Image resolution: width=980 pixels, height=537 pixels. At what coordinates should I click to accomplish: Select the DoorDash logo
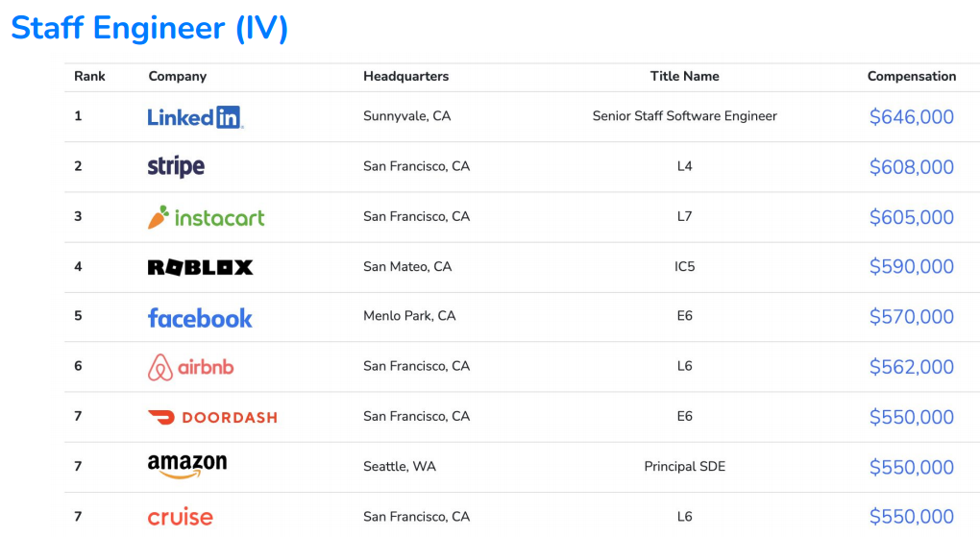click(x=212, y=417)
